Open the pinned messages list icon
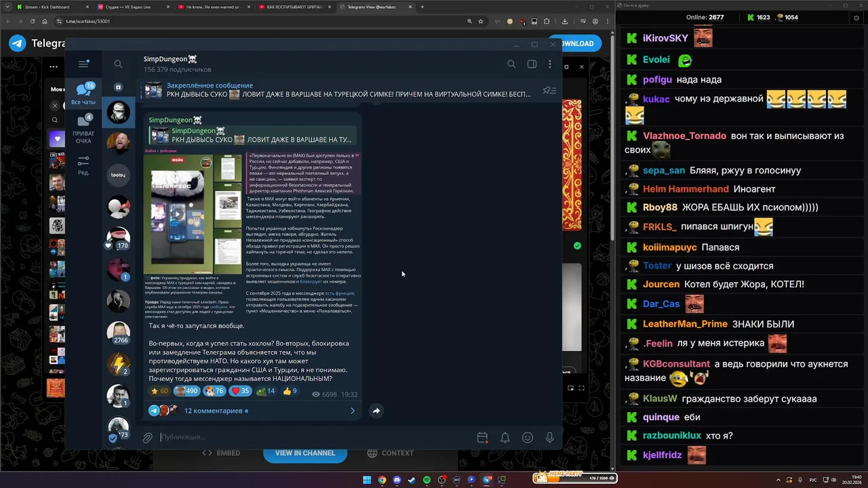 tap(549, 90)
